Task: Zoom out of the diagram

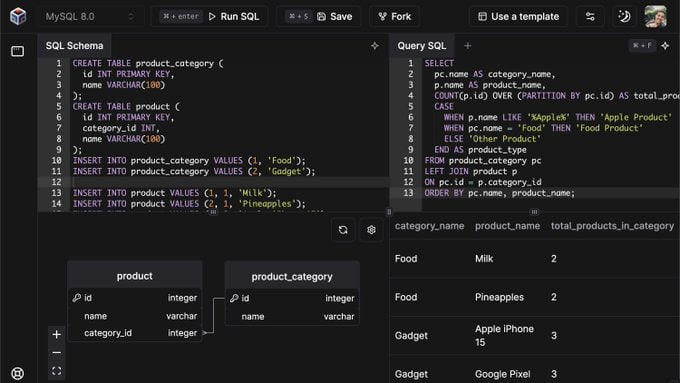Action: click(56, 353)
